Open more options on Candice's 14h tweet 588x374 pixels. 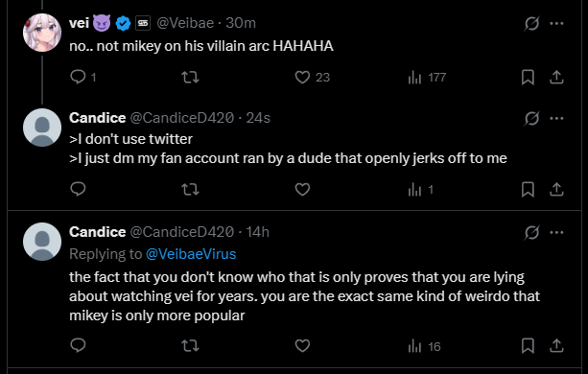tap(556, 232)
